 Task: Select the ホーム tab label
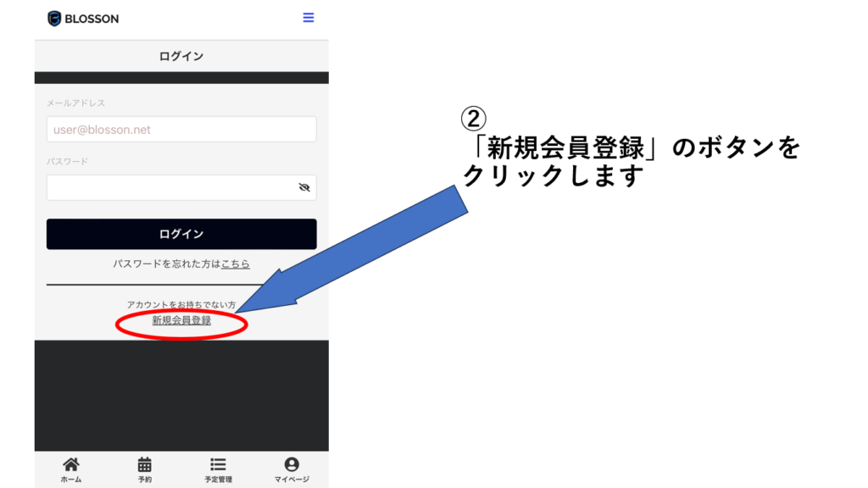pyautogui.click(x=71, y=480)
